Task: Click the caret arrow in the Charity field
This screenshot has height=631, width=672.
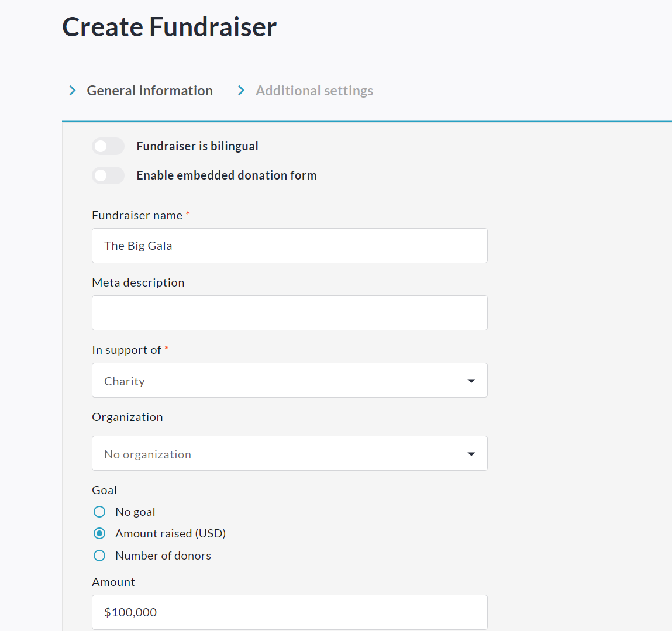Action: pyautogui.click(x=471, y=381)
